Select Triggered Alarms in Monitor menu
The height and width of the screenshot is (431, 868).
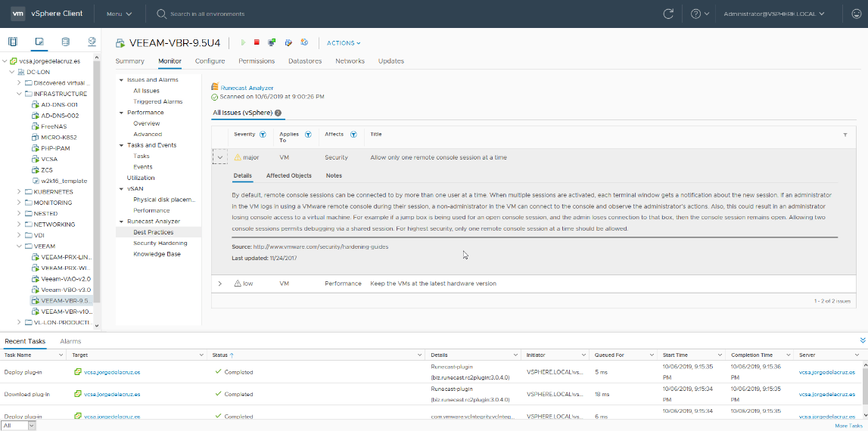tap(157, 101)
